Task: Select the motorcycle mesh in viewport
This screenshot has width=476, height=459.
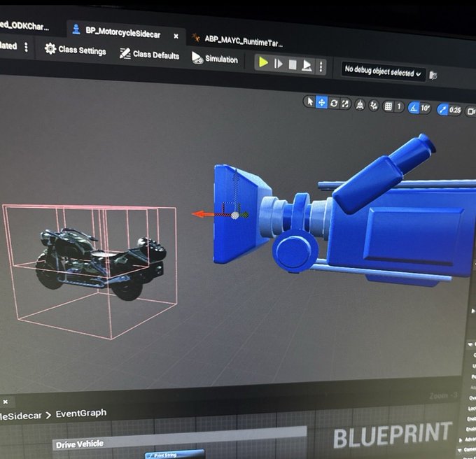Action: click(100, 263)
